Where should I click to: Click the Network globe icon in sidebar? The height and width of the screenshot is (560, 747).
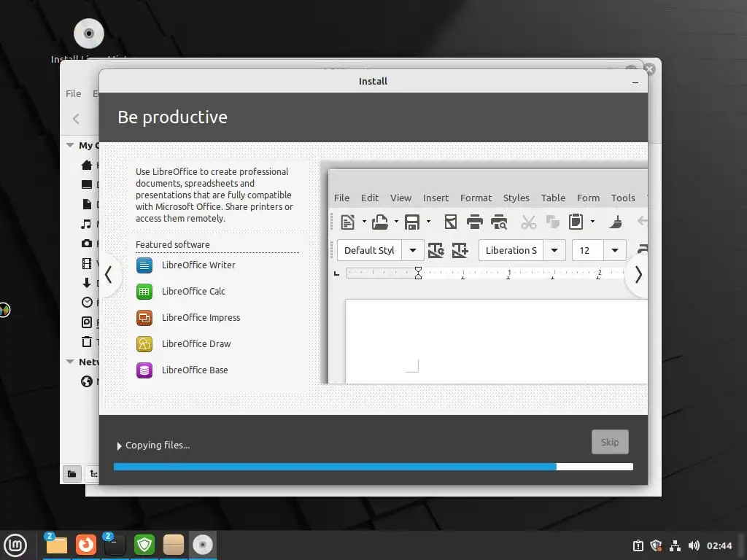click(87, 381)
